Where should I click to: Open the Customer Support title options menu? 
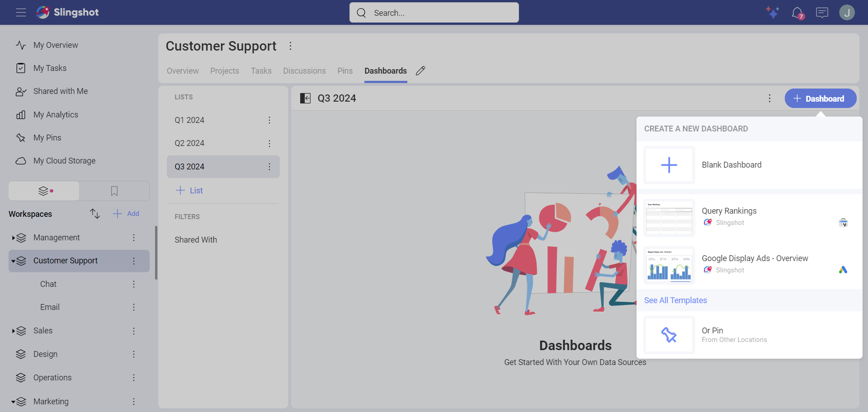point(291,46)
